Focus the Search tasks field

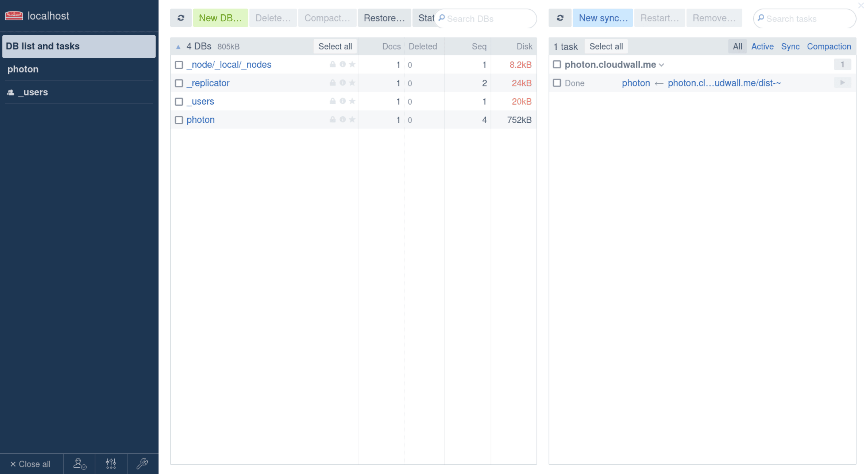(x=805, y=19)
